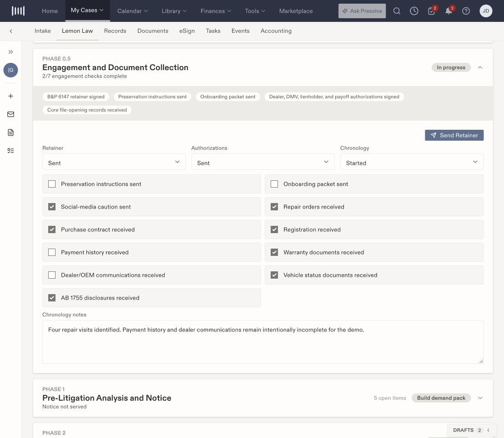This screenshot has width=504, height=438.
Task: Toggle Onboarding packet sent checkbox
Action: [x=274, y=184]
